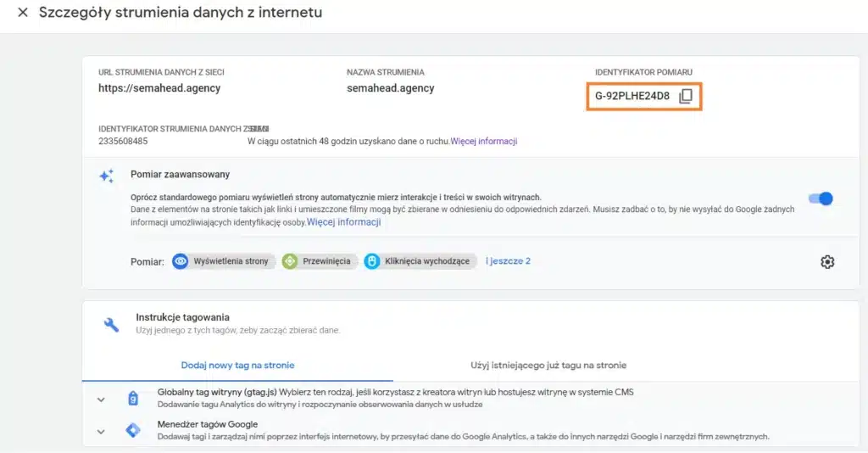Toggle the Pomiar zaawansowany switch off
The height and width of the screenshot is (453, 868).
[x=821, y=199]
